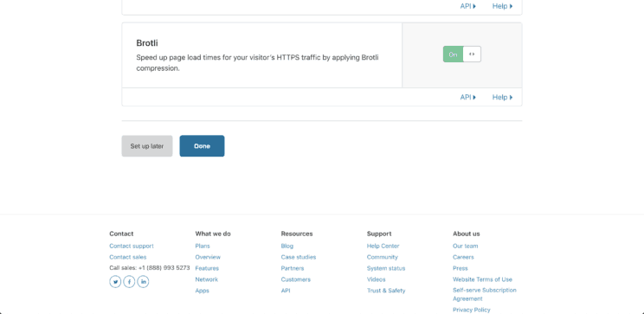Open Cloudflare's LinkedIn page icon
The image size is (644, 314).
[143, 282]
